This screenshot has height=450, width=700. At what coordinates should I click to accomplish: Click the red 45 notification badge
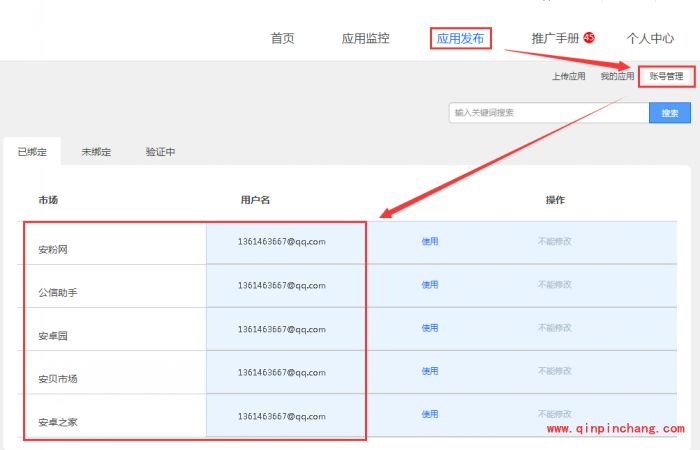589,38
